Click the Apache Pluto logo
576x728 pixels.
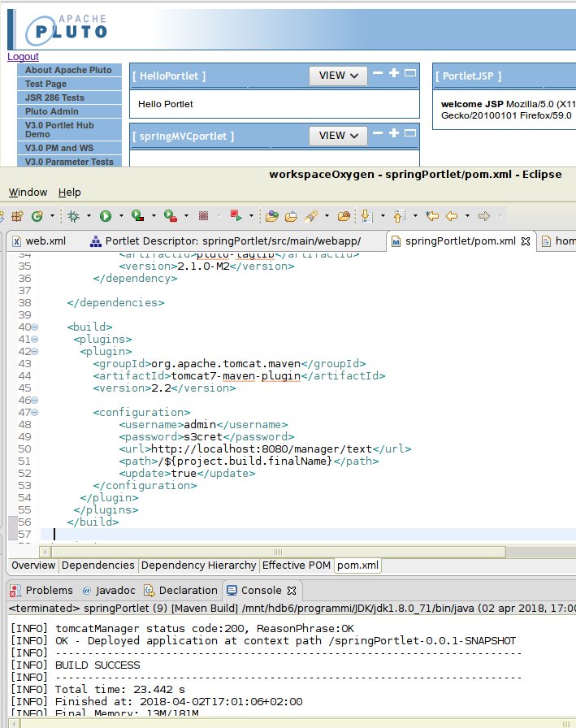point(66,30)
